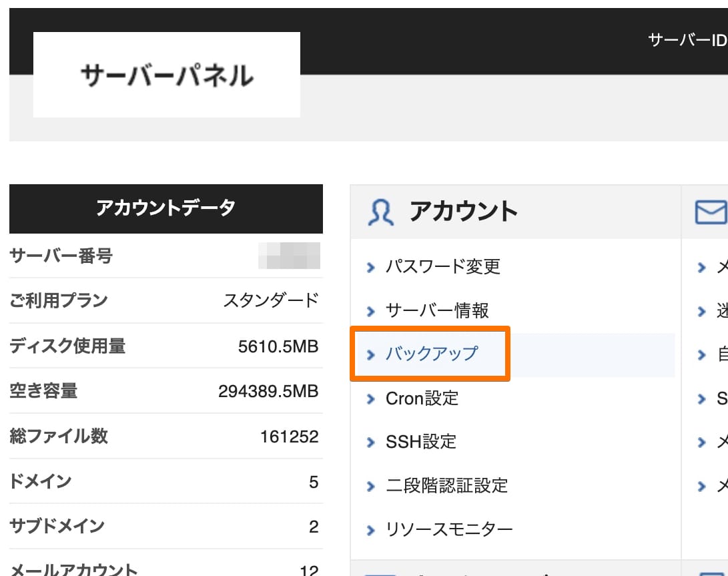
Task: Open the バックアップ menu link
Action: pos(432,354)
